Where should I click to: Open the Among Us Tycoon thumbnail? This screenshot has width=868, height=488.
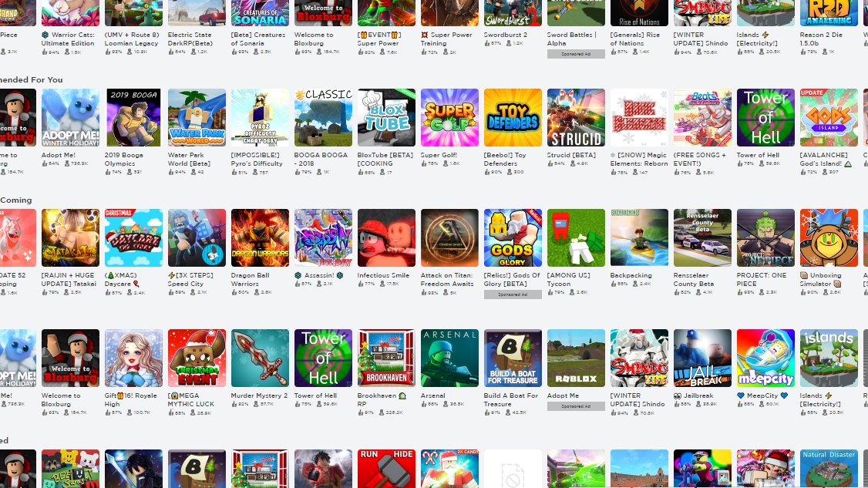(x=576, y=237)
